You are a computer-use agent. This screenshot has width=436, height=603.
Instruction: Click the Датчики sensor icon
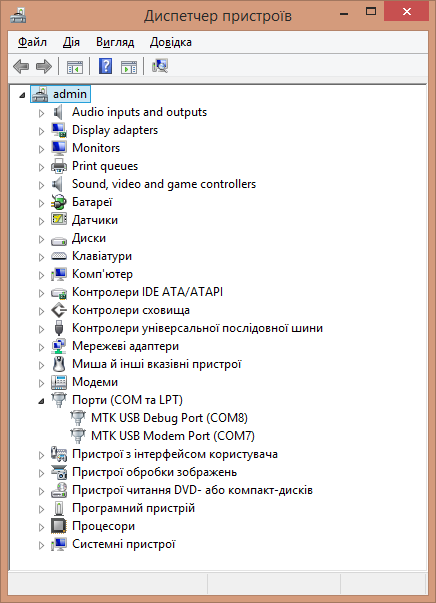59,220
